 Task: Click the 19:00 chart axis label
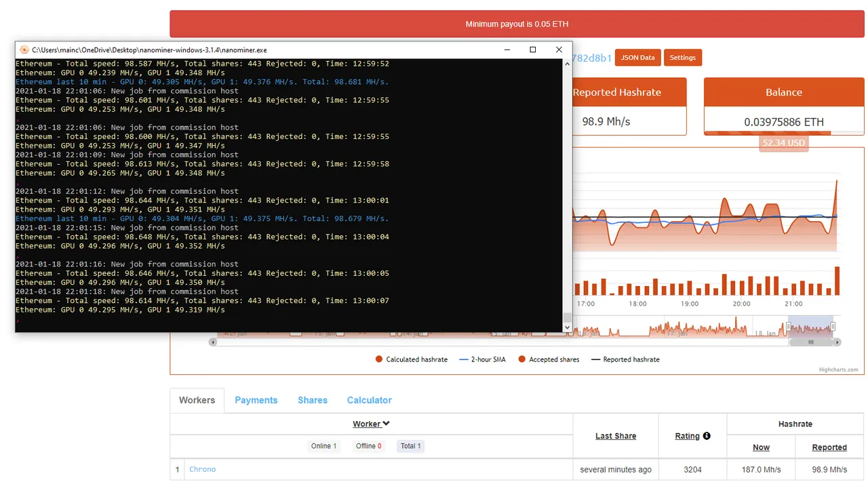[x=690, y=304]
